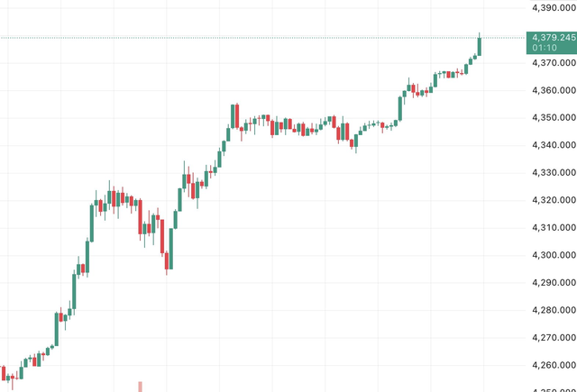
Task: Click the 4,280.000 price axis label
Action: [x=552, y=311]
